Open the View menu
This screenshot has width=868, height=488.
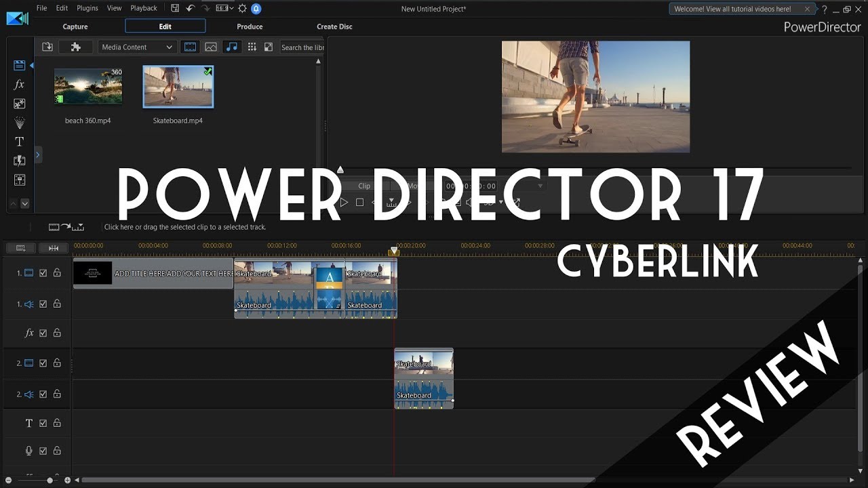pos(115,8)
